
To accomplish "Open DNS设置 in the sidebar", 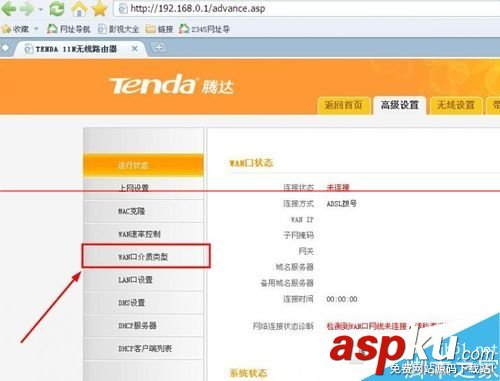I will (x=143, y=303).
